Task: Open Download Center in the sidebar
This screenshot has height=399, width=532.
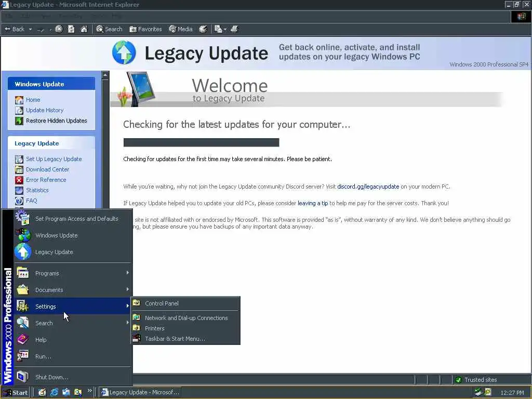Action: point(47,169)
